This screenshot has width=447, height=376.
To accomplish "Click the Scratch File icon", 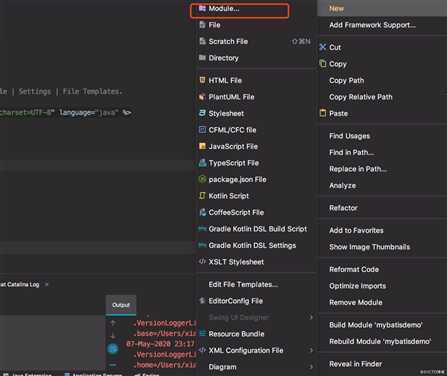I will [x=202, y=41].
